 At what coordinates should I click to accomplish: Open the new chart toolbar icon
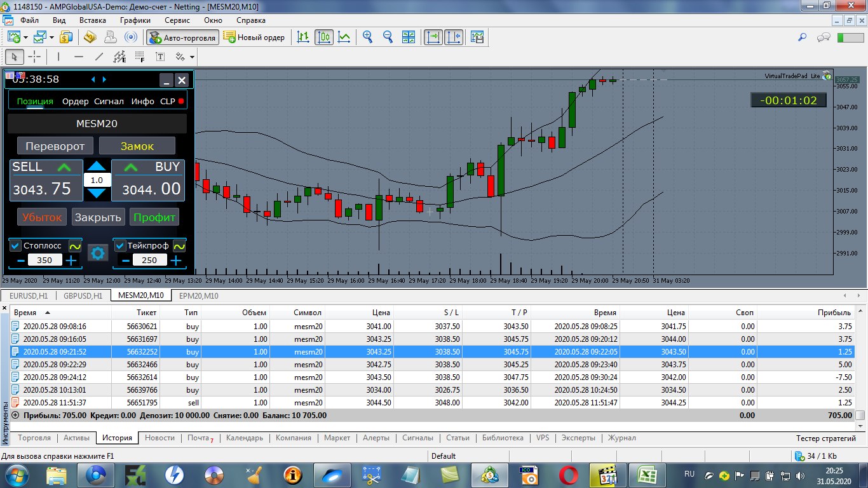[14, 37]
